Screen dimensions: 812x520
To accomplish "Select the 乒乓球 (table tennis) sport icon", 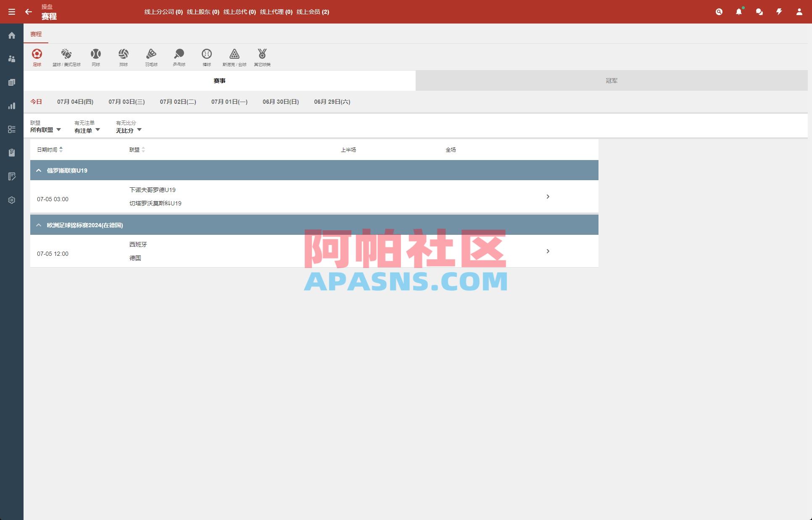I will coord(179,57).
